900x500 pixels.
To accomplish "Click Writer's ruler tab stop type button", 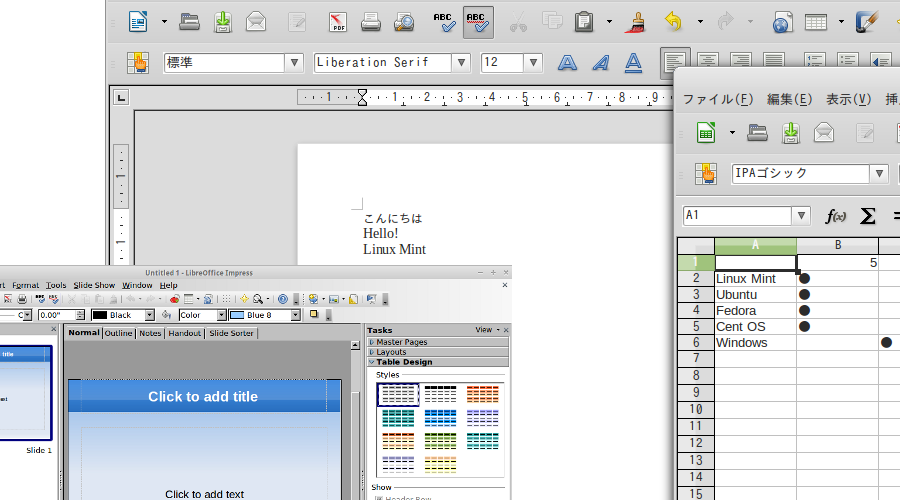I will [121, 98].
